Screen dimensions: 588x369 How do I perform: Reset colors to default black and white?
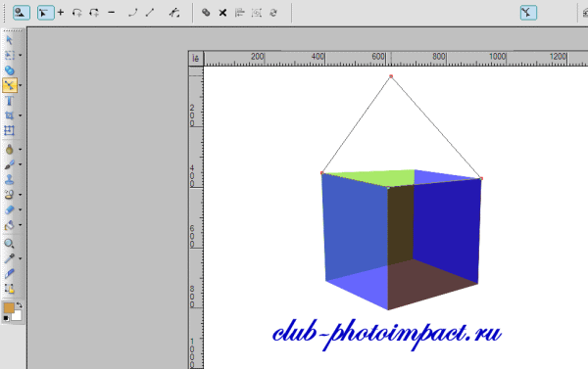coord(6,318)
